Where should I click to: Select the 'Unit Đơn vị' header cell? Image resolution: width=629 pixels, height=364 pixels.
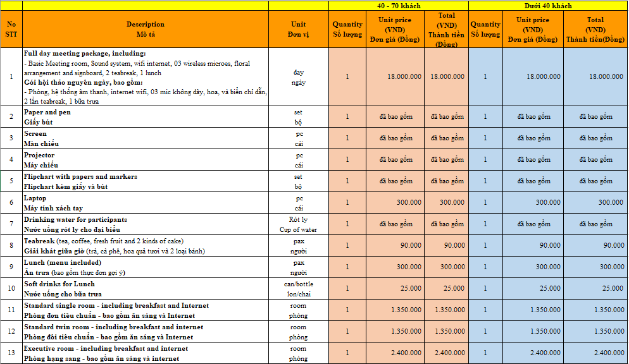tap(299, 29)
